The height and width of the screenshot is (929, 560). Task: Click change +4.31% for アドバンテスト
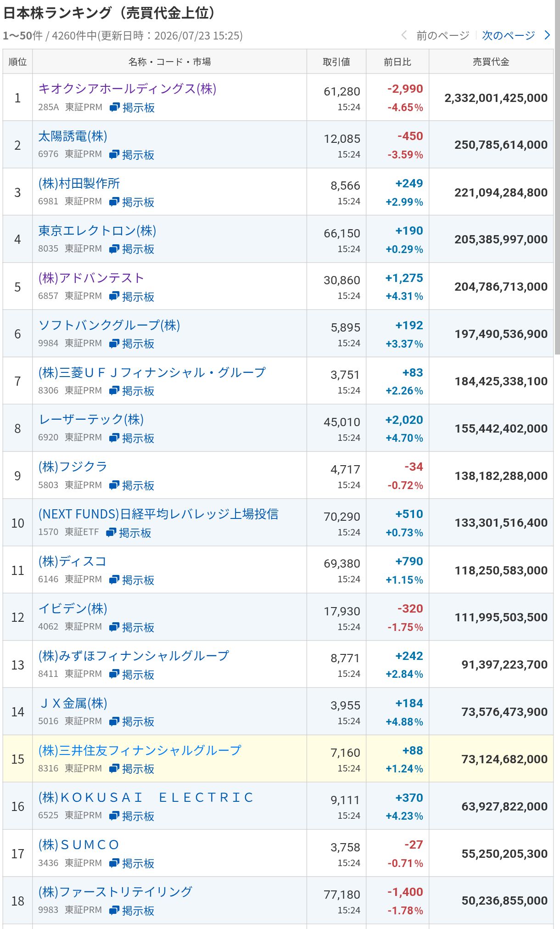[404, 297]
